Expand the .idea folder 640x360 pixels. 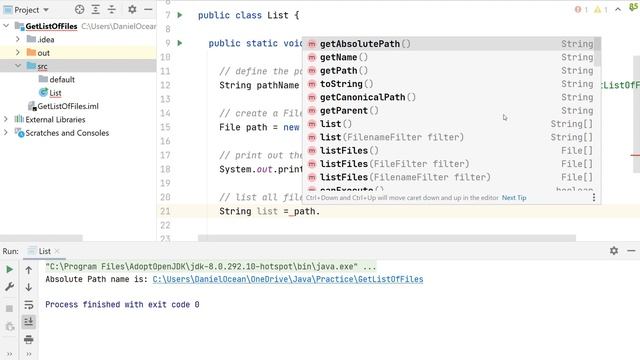[x=18, y=39]
